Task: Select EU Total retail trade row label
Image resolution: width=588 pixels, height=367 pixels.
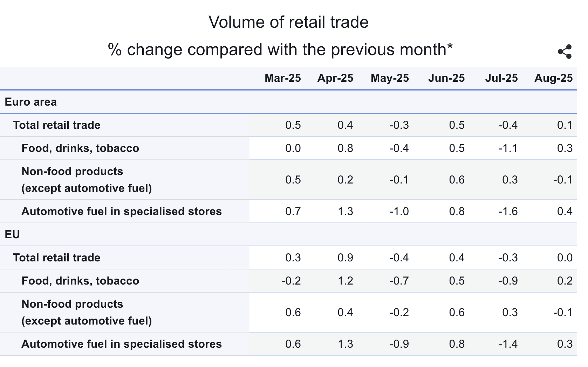Action: 57,258
